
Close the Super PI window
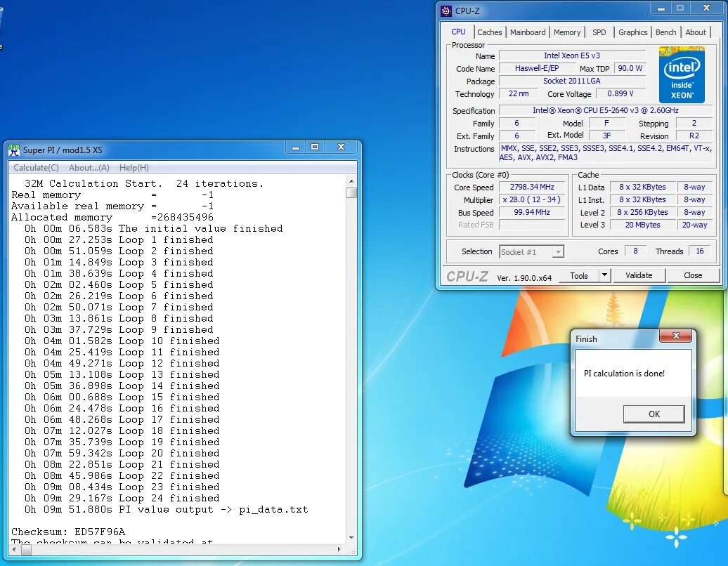coord(342,147)
